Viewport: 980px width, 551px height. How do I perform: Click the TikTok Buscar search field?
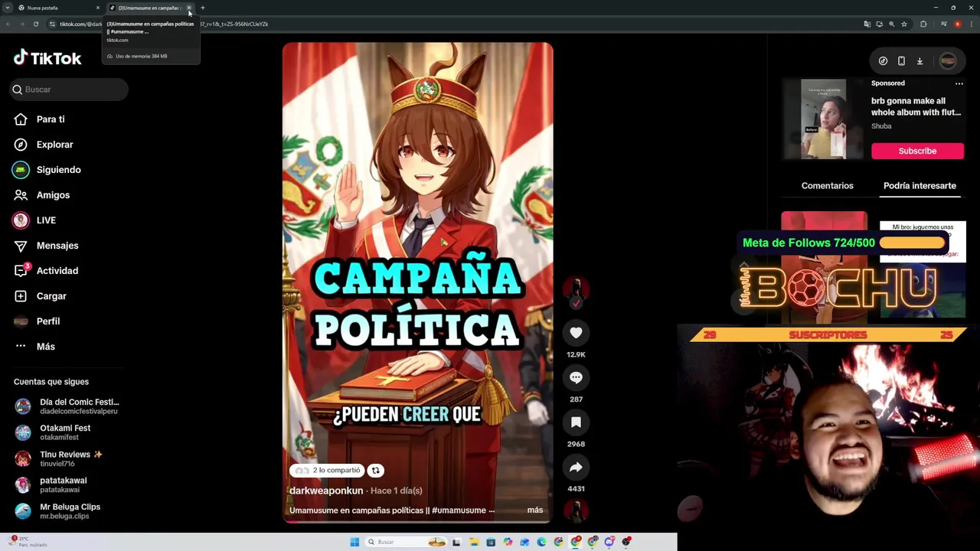pyautogui.click(x=69, y=90)
